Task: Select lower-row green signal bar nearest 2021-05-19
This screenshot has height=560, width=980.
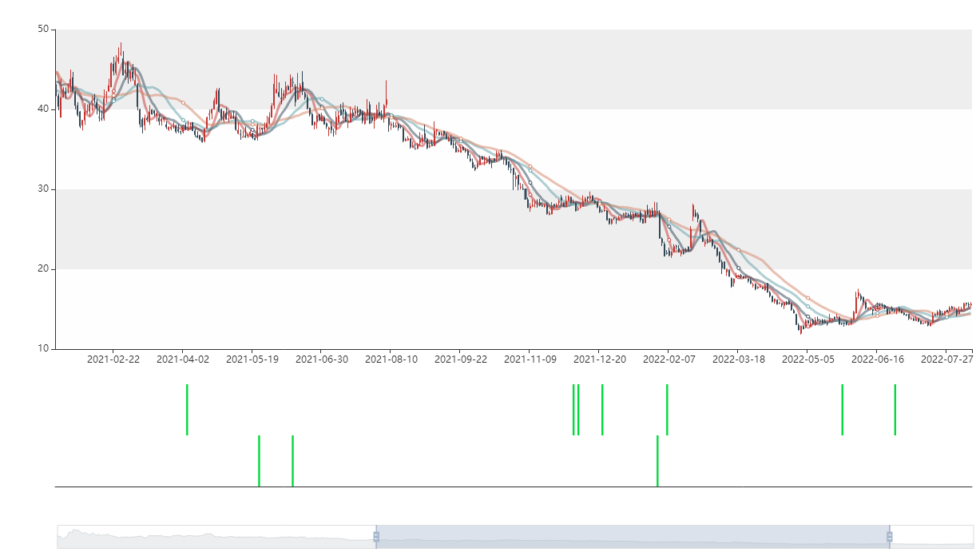Action: tap(259, 461)
